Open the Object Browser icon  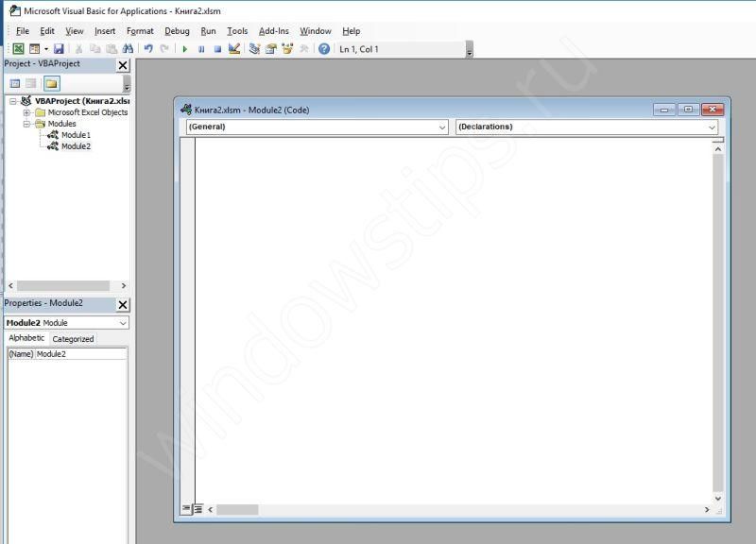(x=287, y=49)
